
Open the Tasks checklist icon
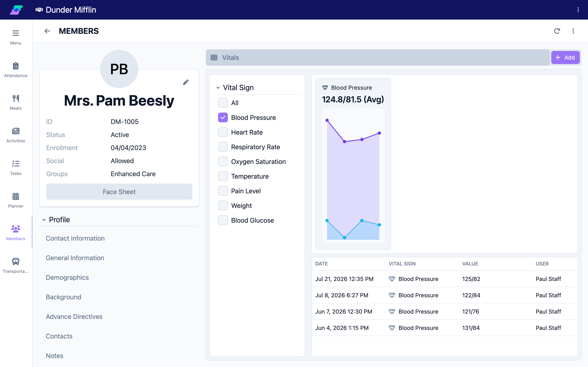pos(16,164)
